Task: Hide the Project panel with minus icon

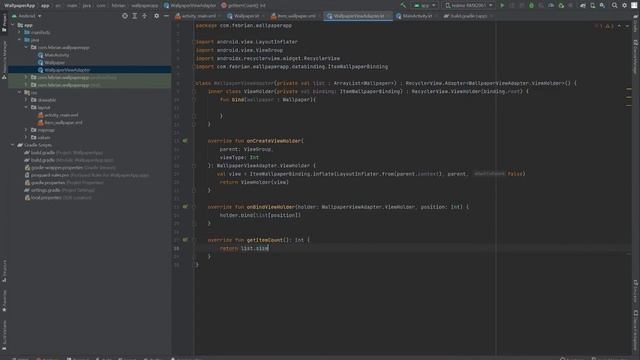Action: (166, 16)
